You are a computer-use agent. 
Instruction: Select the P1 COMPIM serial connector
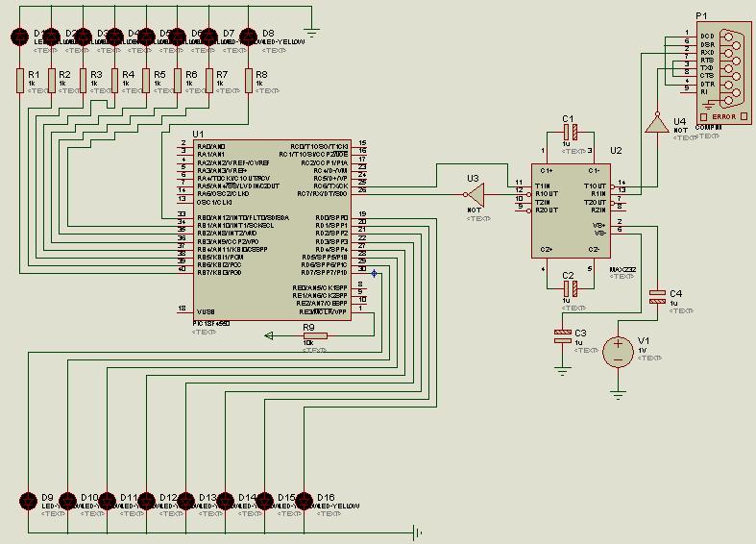pyautogui.click(x=723, y=73)
